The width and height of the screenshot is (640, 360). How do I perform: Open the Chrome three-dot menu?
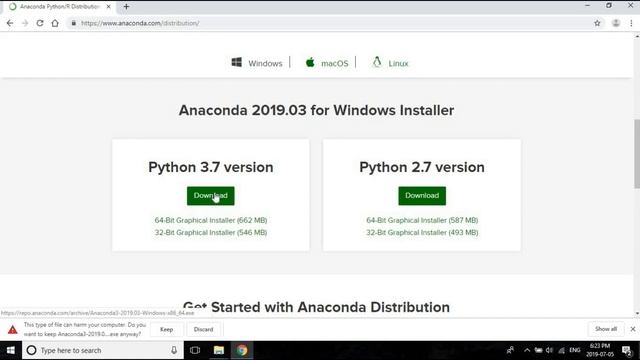[x=631, y=23]
